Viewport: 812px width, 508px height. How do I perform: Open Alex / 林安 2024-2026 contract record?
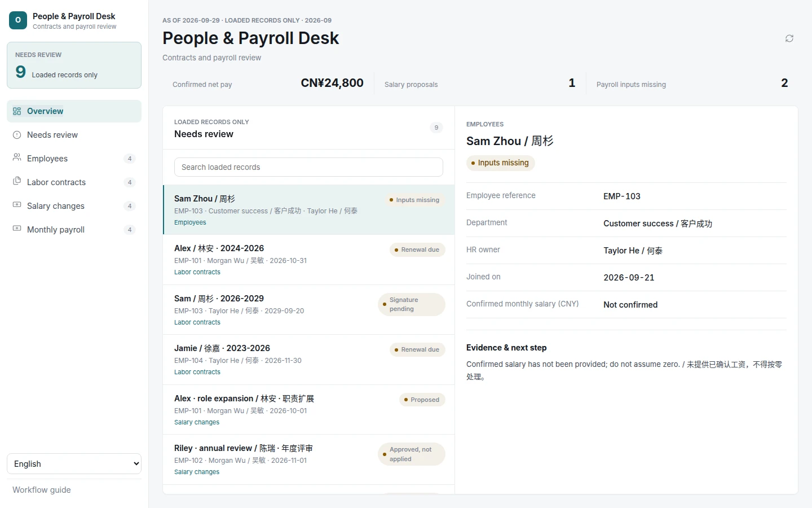tap(308, 260)
